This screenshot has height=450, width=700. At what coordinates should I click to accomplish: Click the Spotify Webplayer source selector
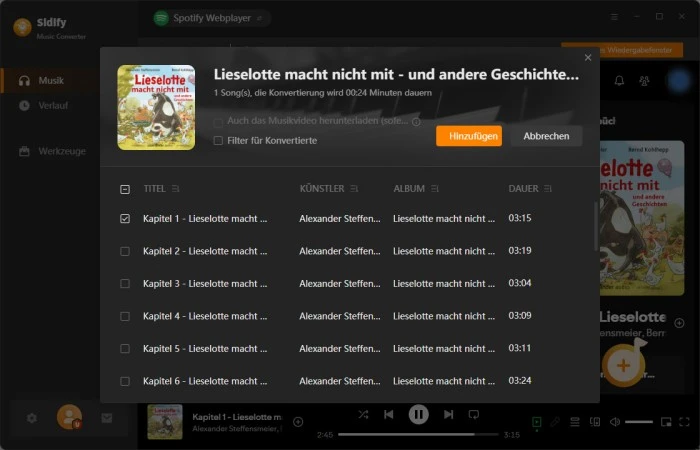click(211, 18)
